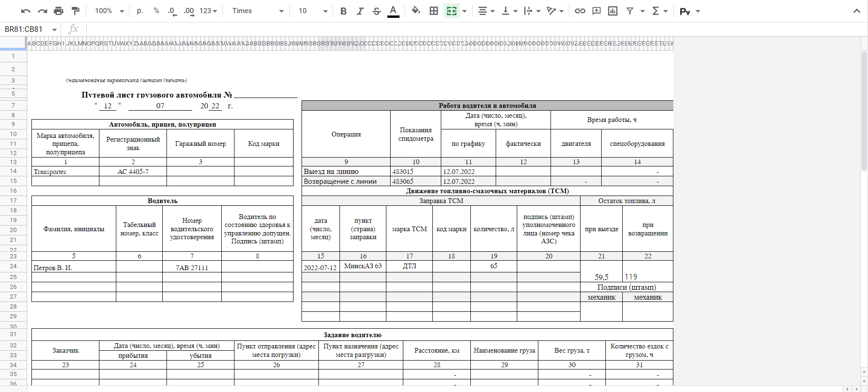Click the Insert comment icon
This screenshot has width=868, height=392.
596,11
